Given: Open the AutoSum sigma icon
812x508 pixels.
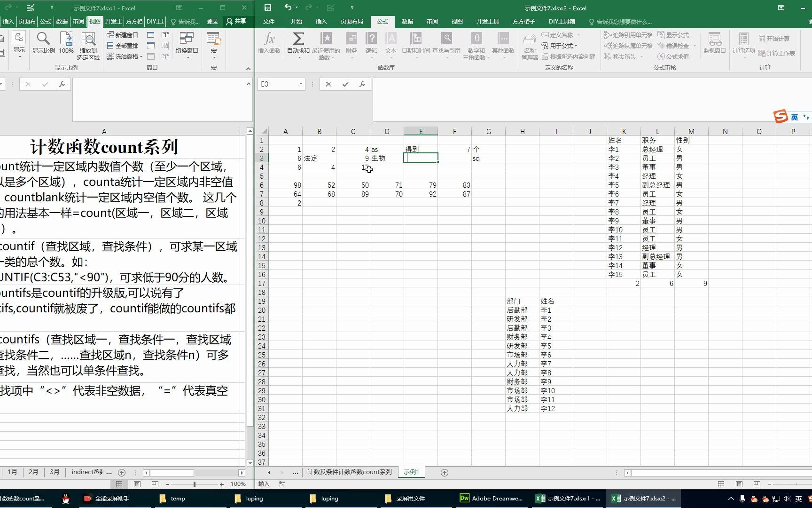Looking at the screenshot, I should (298, 39).
